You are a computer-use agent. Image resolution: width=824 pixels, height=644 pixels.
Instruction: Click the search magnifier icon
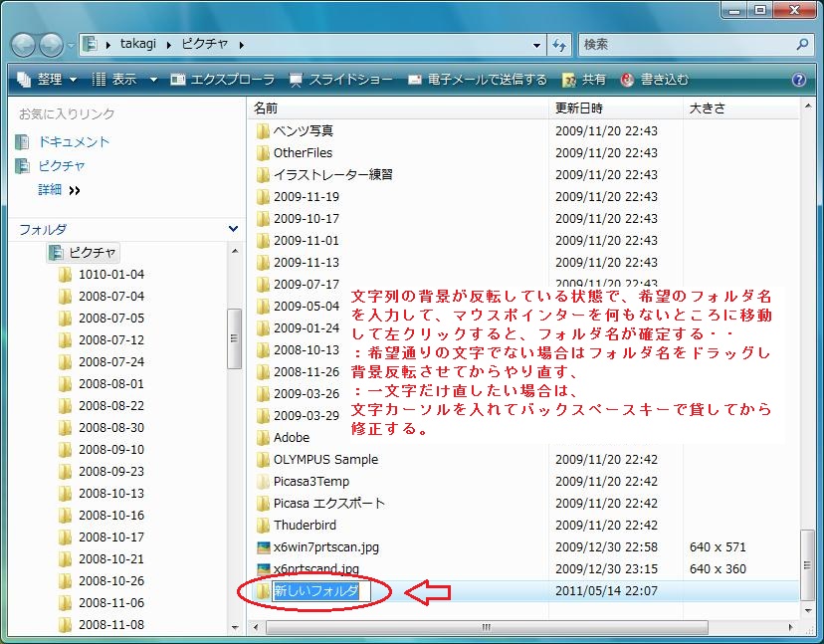[802, 44]
